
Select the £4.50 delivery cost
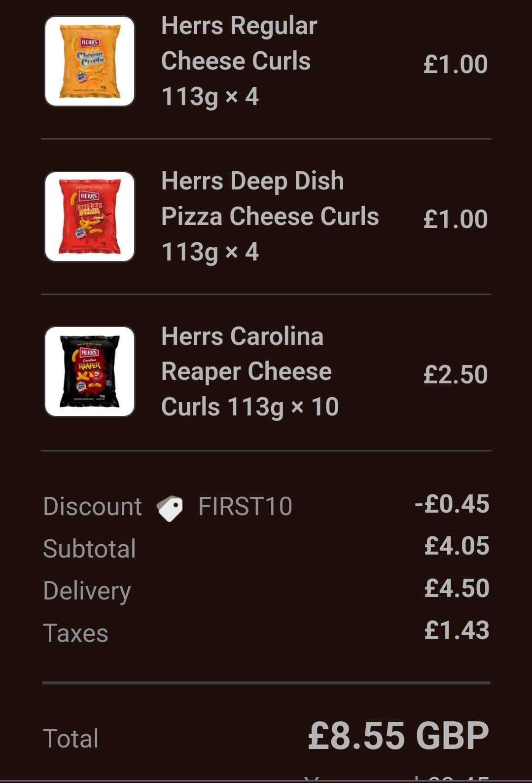(x=457, y=589)
